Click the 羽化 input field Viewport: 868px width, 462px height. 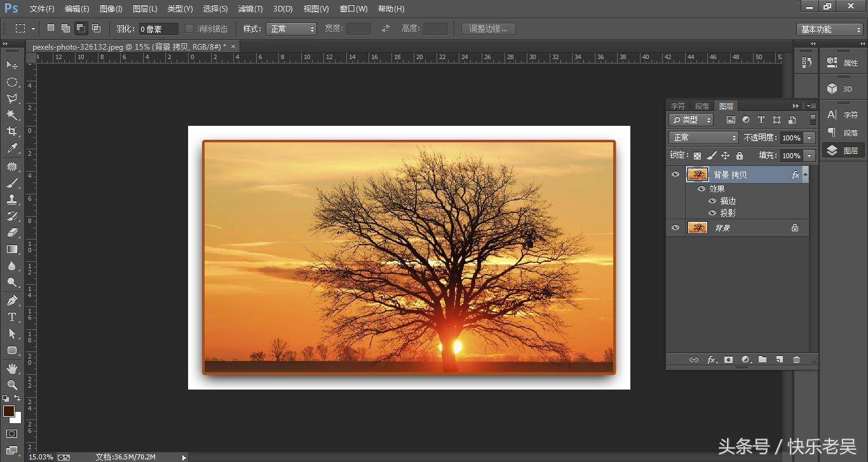(158, 29)
